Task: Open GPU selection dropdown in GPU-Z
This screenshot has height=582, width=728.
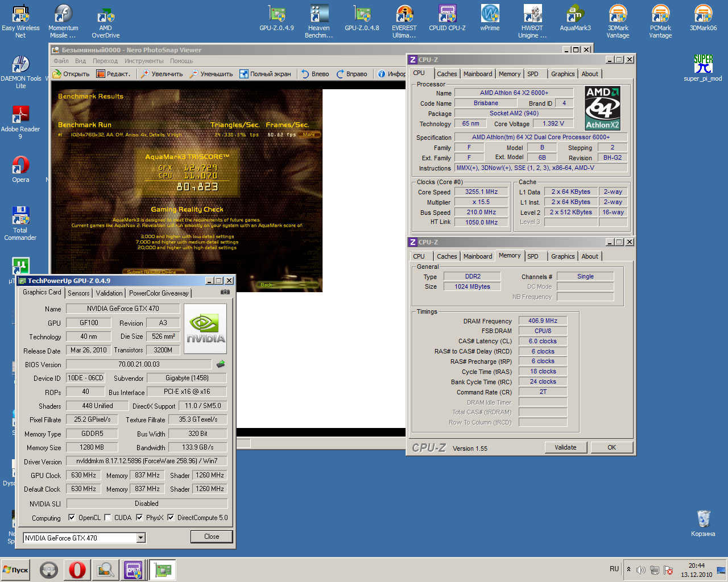Action: tap(141, 538)
